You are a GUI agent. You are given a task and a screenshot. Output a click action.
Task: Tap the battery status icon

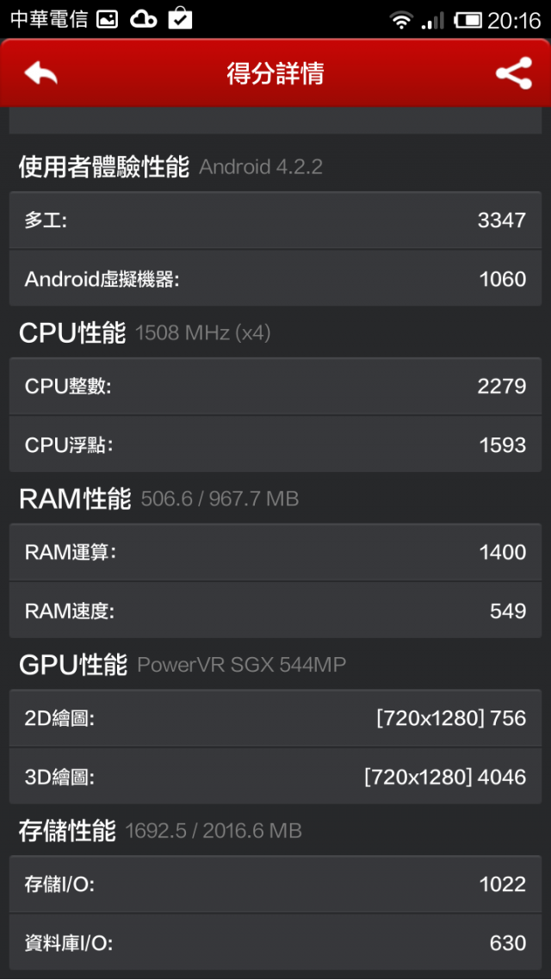coord(468,20)
